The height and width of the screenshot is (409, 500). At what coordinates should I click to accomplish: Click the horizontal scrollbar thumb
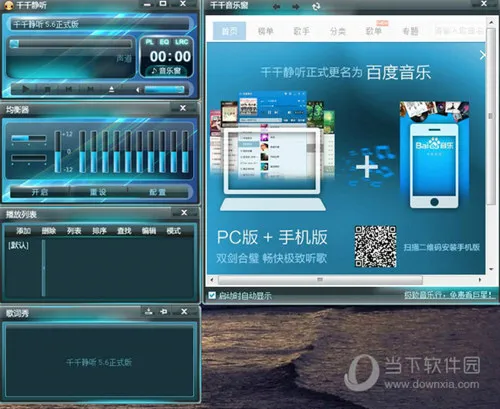point(320,280)
